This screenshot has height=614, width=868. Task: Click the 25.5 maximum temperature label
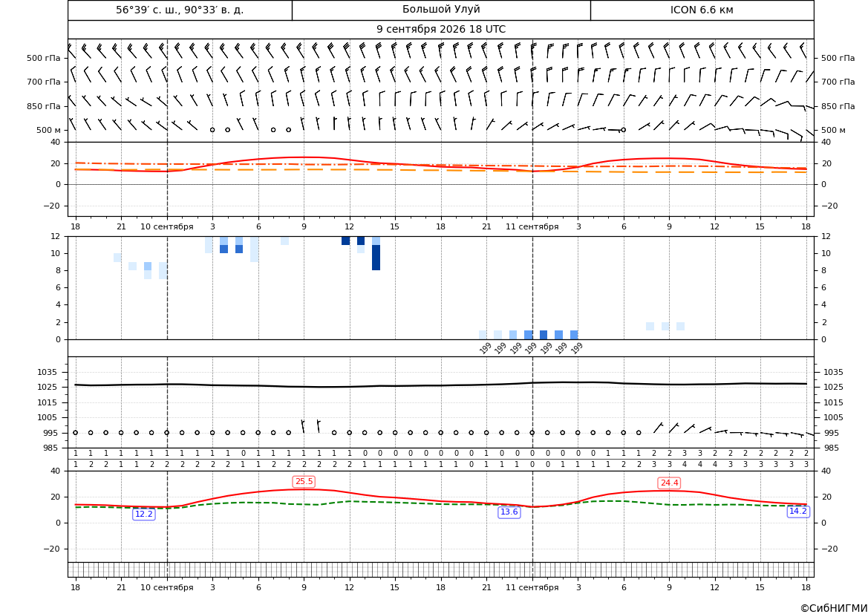click(304, 482)
